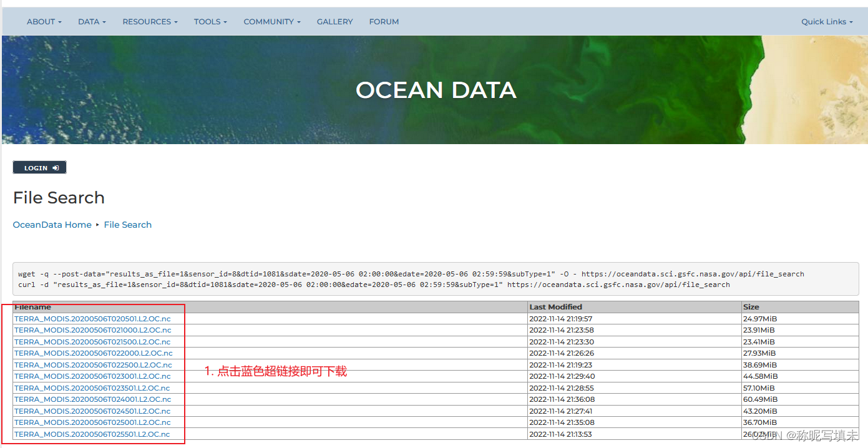This screenshot has width=868, height=448.
Task: Select timestamp 2022-11-14 21:19:57
Action: point(561,319)
